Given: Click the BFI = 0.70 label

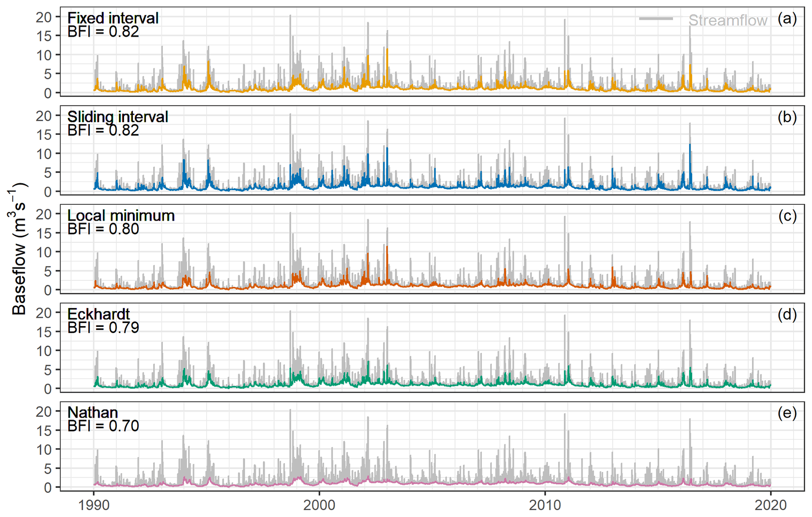Looking at the screenshot, I should click(x=103, y=426).
